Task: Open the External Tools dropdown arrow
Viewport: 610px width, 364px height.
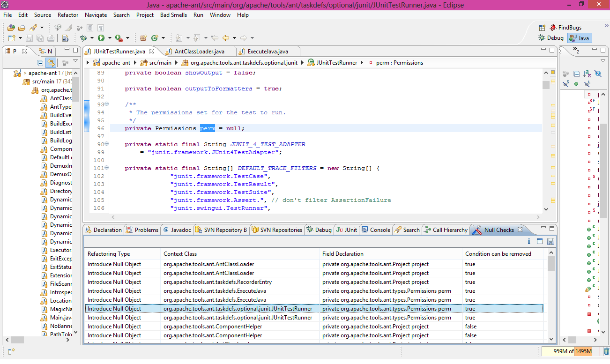Action: 127,38
